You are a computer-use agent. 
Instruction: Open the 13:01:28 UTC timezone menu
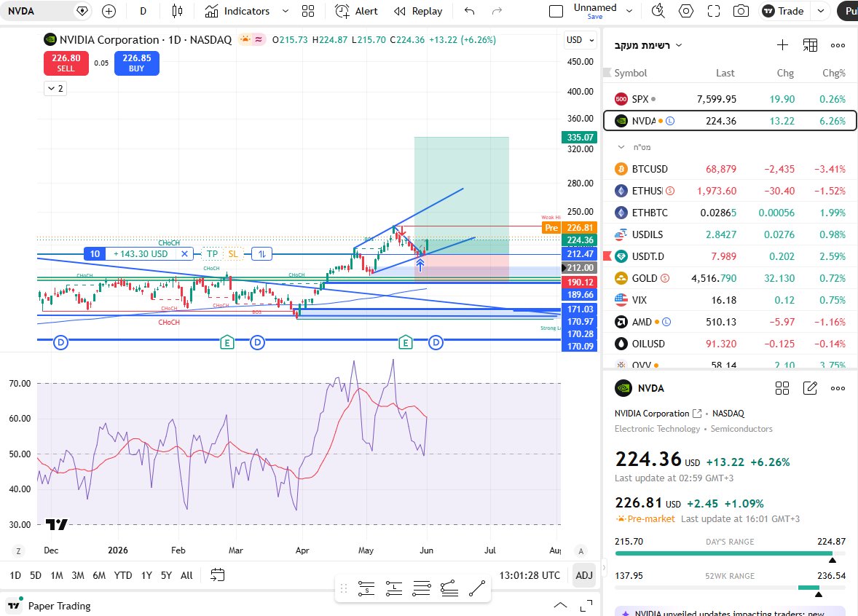[530, 575]
